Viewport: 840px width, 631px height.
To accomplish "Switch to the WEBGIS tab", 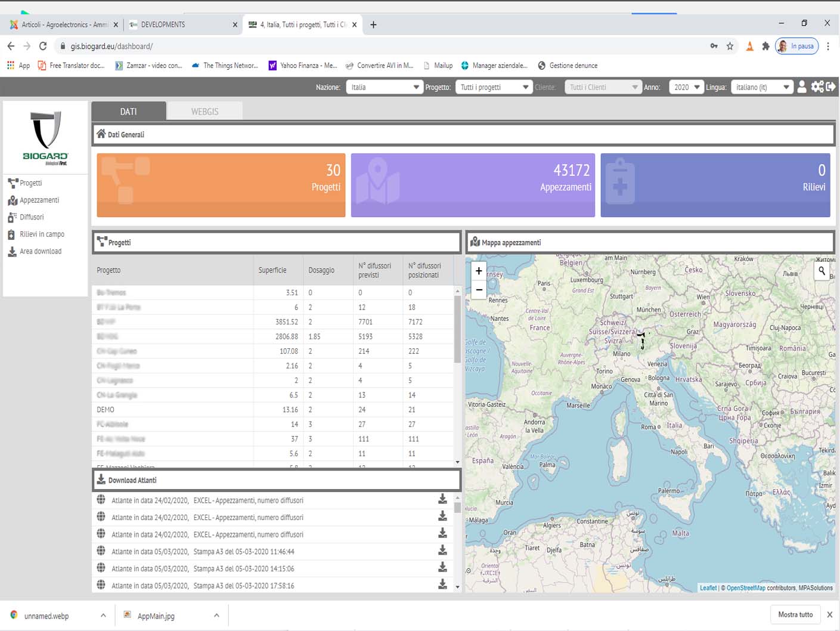I will [204, 112].
